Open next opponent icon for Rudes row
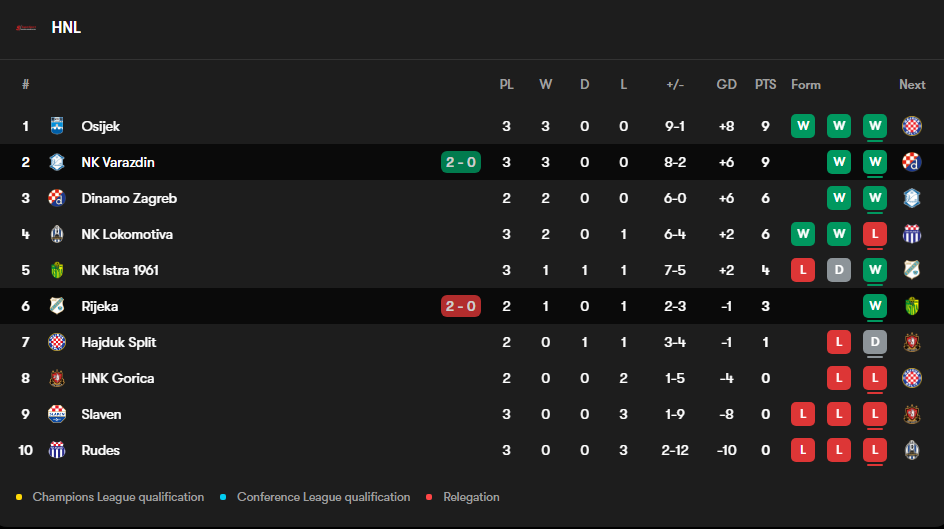The width and height of the screenshot is (944, 529). [x=912, y=450]
